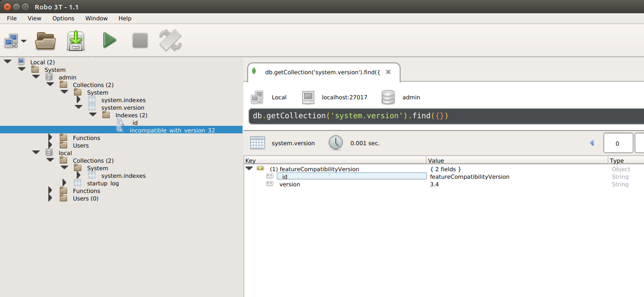Click the gray Stop execution button
The image size is (644, 297).
tap(140, 41)
